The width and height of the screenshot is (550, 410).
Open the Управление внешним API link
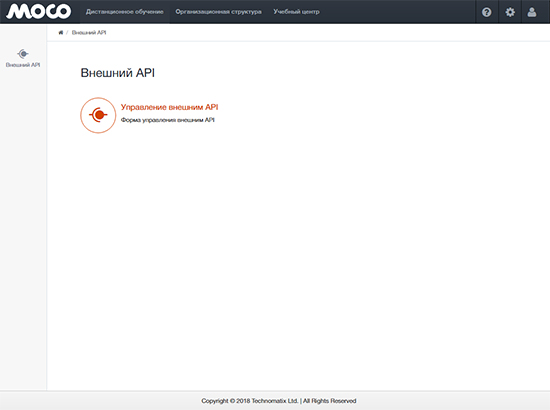click(x=169, y=107)
